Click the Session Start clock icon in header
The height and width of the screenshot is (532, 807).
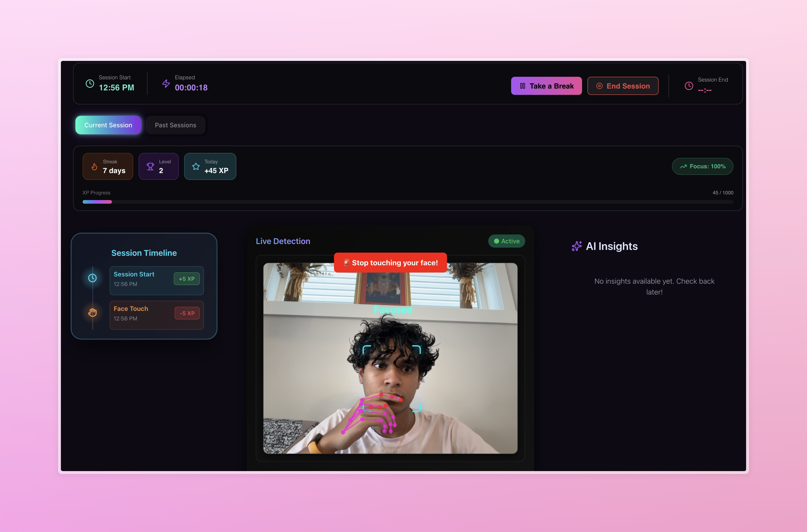tap(90, 83)
